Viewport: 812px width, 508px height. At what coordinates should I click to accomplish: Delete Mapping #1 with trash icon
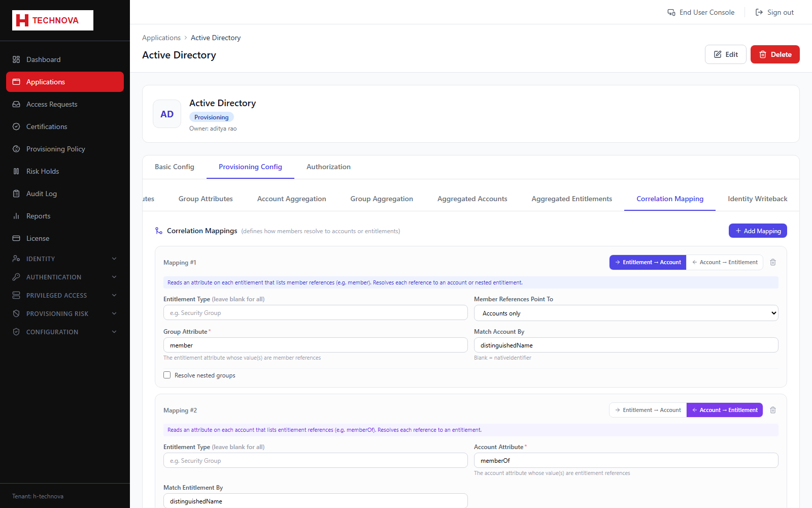click(x=773, y=262)
